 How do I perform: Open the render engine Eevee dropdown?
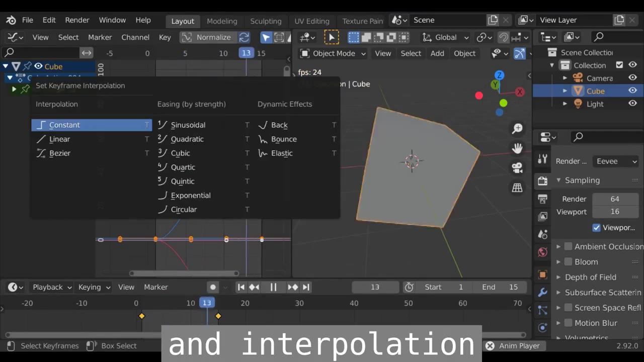616,161
